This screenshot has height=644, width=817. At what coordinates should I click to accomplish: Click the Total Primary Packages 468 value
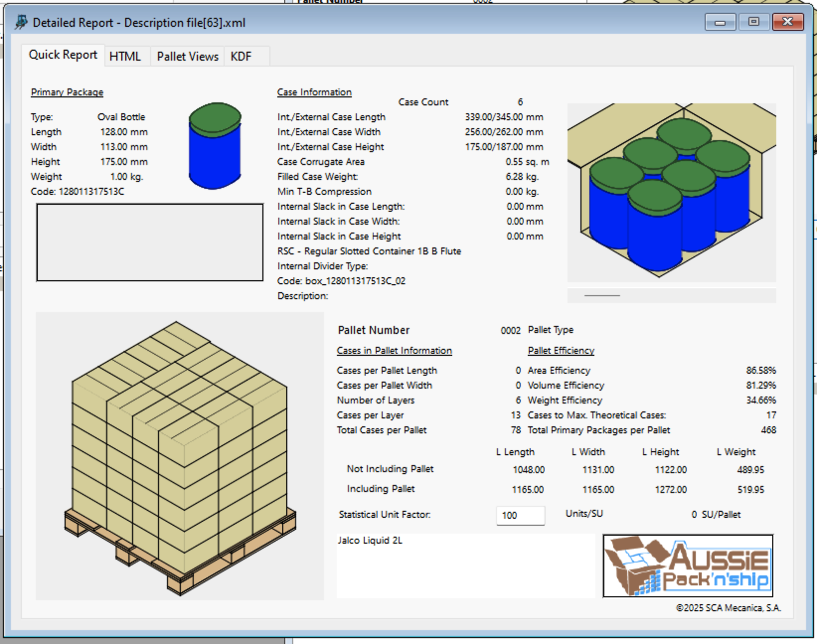pyautogui.click(x=768, y=430)
